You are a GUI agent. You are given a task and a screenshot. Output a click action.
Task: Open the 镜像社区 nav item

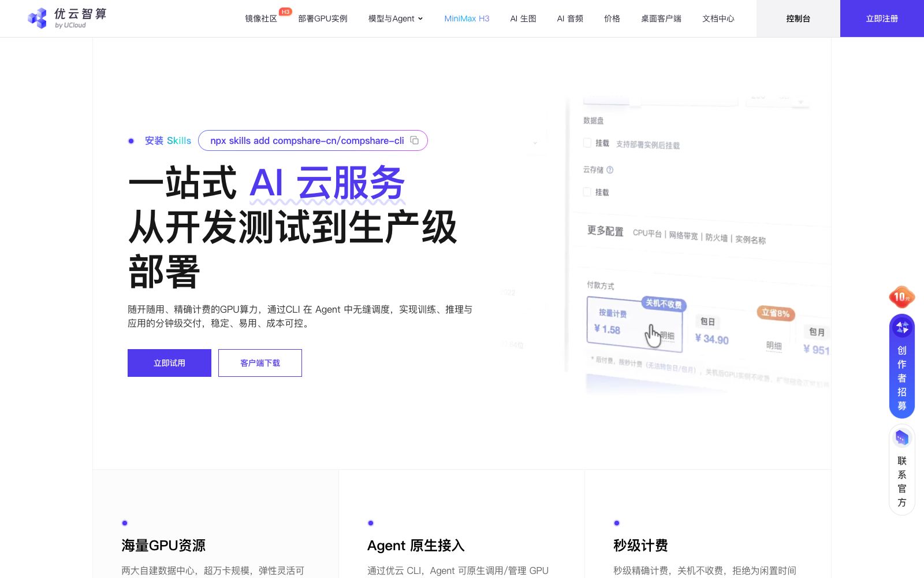pos(261,18)
